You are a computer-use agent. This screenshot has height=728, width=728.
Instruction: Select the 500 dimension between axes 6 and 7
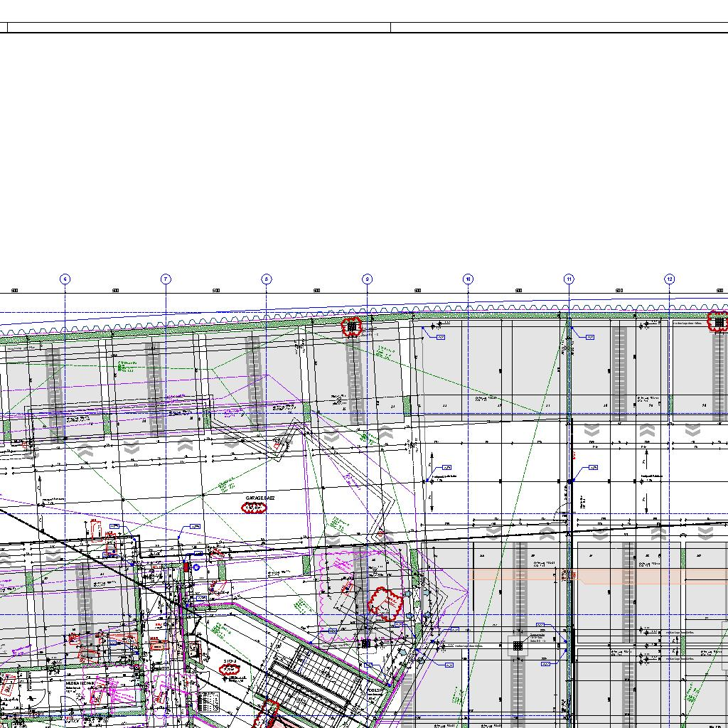coord(115,290)
